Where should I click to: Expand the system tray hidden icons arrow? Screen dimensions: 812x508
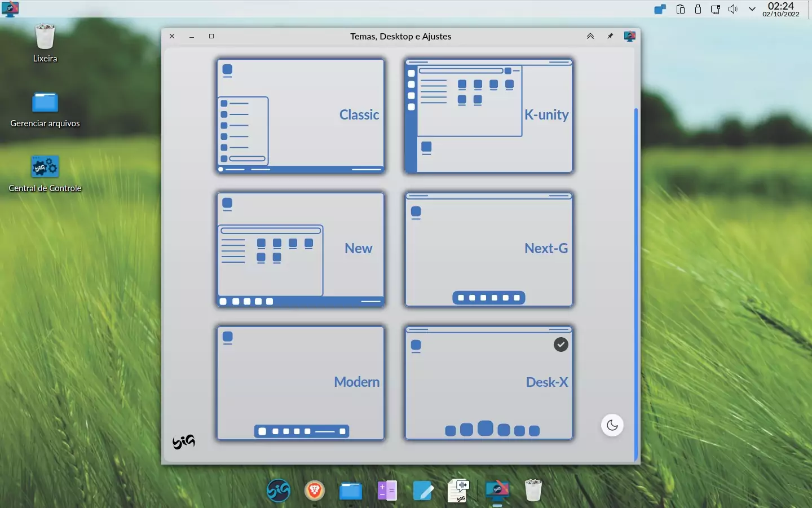click(x=752, y=9)
